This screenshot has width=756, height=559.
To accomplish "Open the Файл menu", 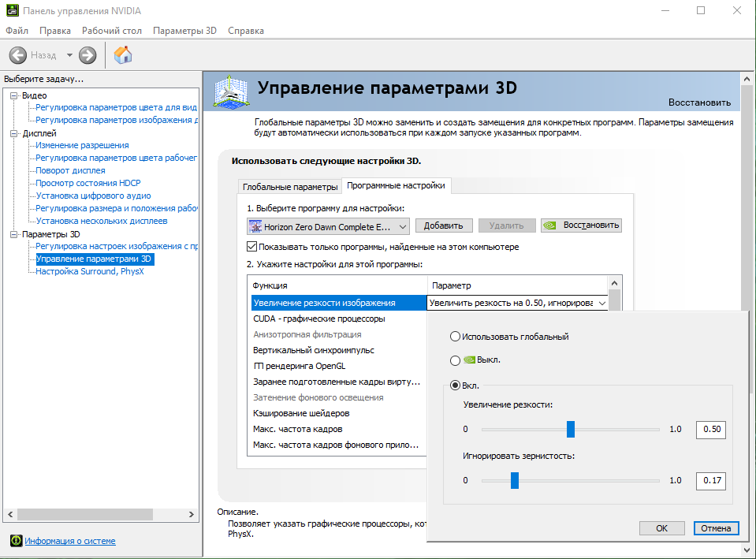I will click(17, 31).
